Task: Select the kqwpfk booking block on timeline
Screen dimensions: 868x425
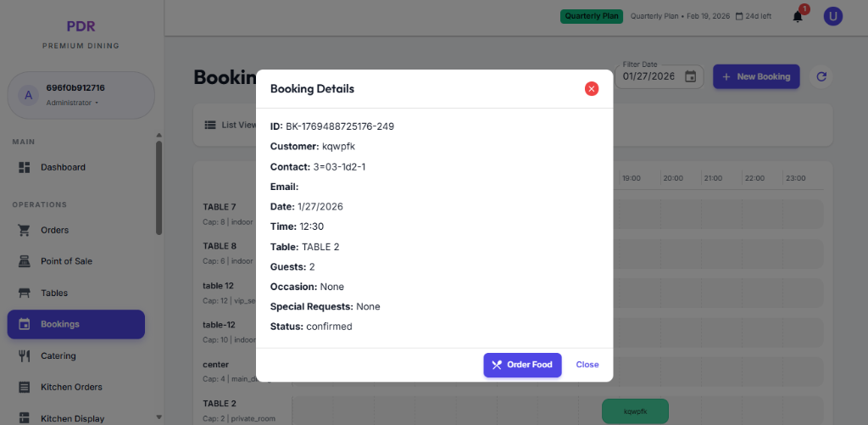Action: (635, 411)
